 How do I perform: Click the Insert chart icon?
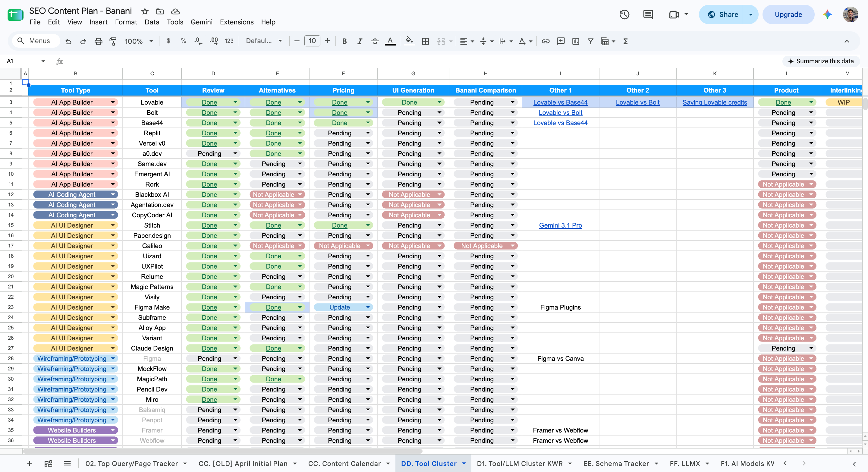pos(576,41)
